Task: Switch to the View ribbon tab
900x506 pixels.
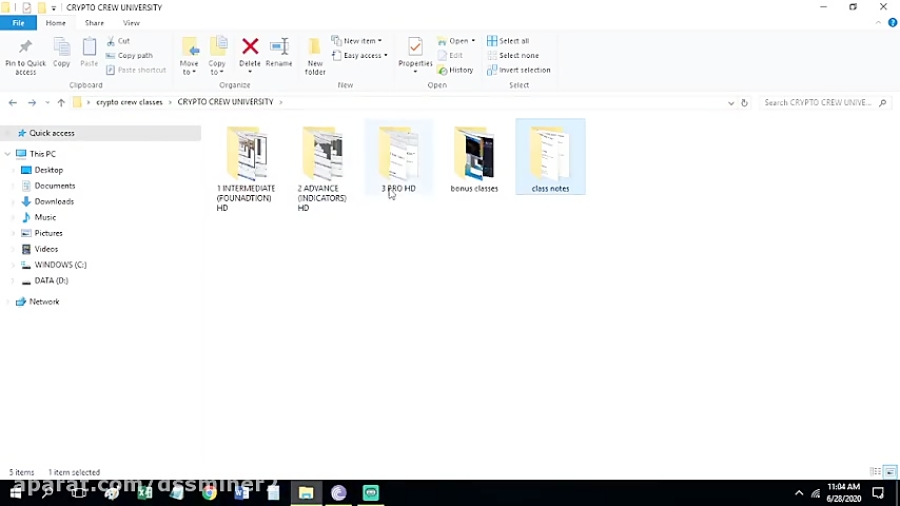Action: tap(131, 23)
